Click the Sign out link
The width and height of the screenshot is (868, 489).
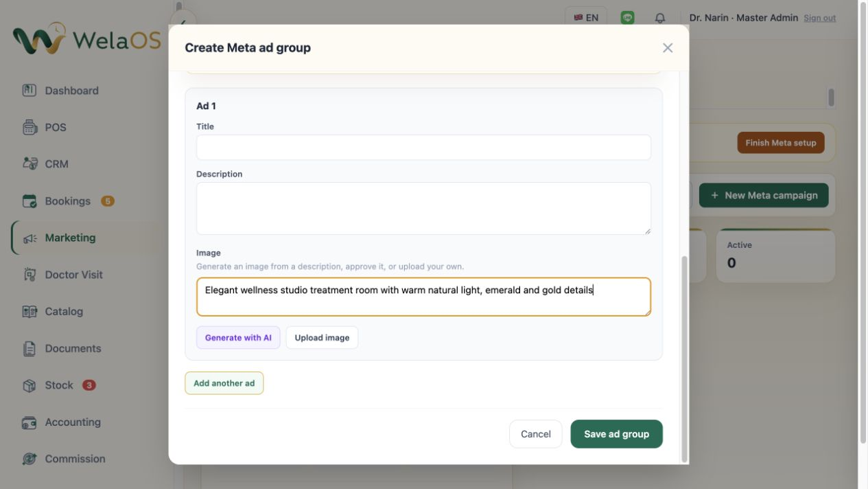pos(820,18)
